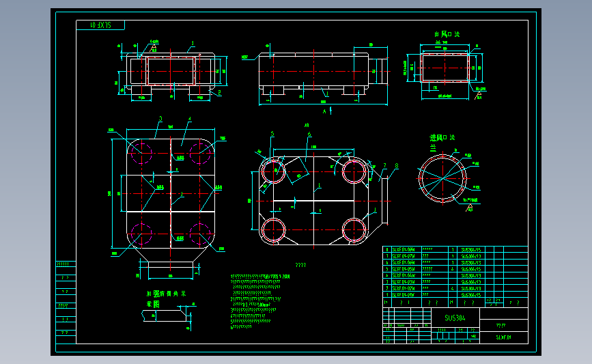
Task: Click the 进风口法兰 inlet flange view title
Action: tap(442, 142)
